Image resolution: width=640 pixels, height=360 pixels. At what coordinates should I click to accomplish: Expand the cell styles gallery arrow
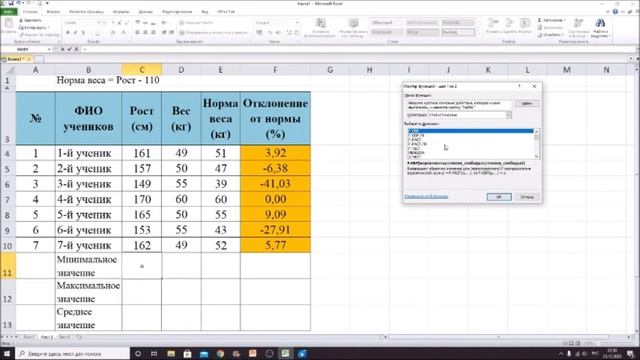click(478, 32)
